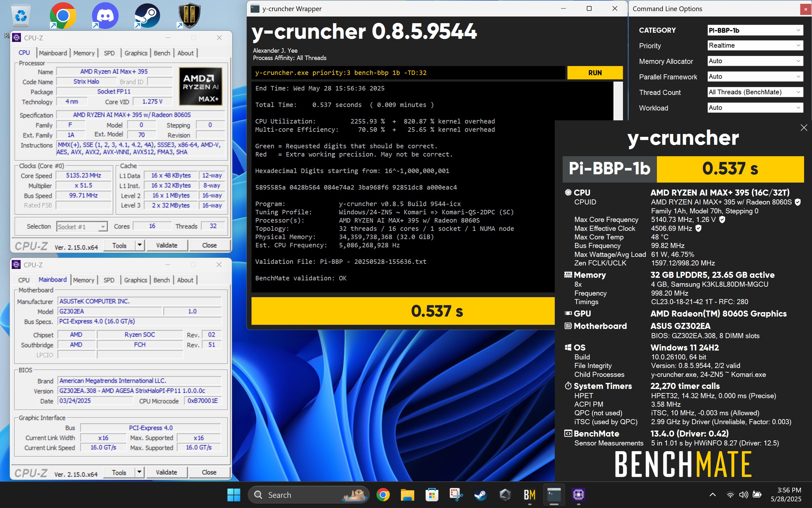Open clock and date flyout
812x508 pixels.
pyautogui.click(x=786, y=495)
